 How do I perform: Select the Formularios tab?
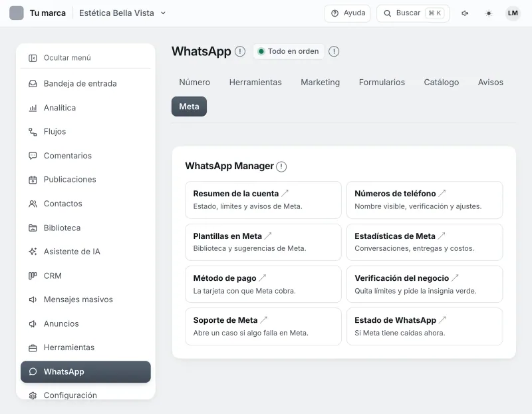coord(382,82)
